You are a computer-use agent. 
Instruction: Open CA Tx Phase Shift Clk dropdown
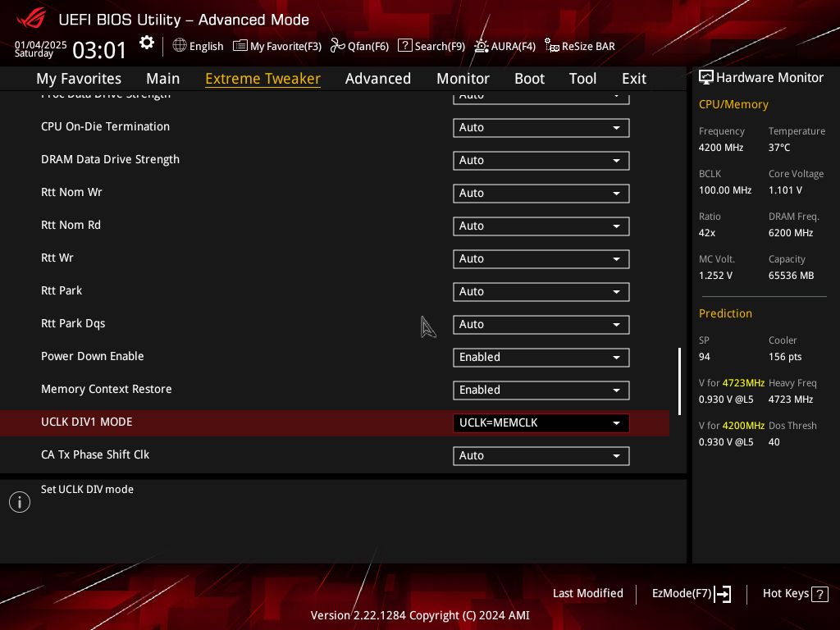(x=541, y=455)
